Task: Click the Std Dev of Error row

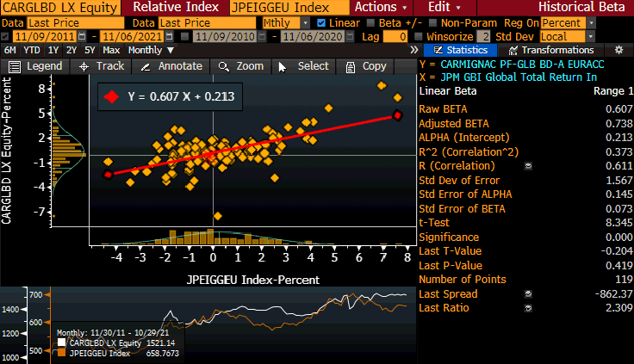Action: click(x=525, y=181)
